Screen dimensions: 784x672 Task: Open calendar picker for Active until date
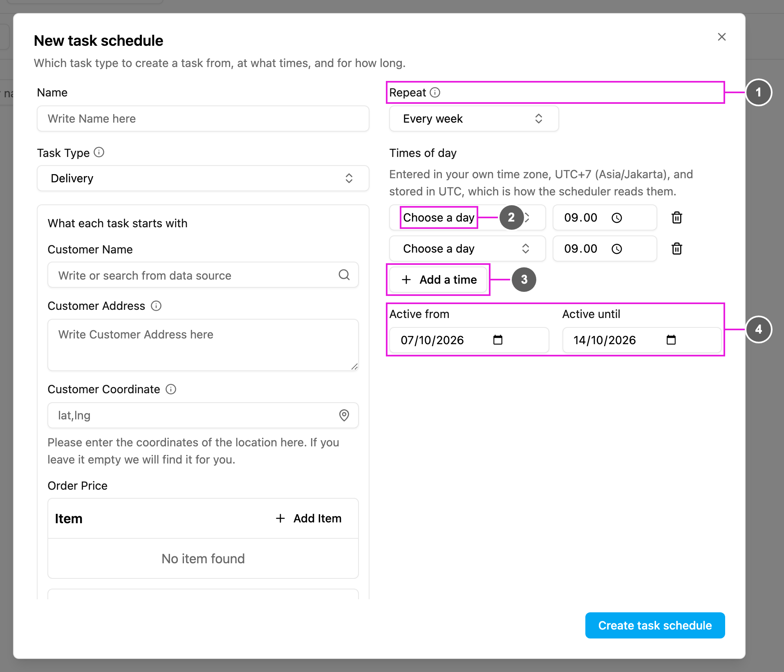coord(671,340)
